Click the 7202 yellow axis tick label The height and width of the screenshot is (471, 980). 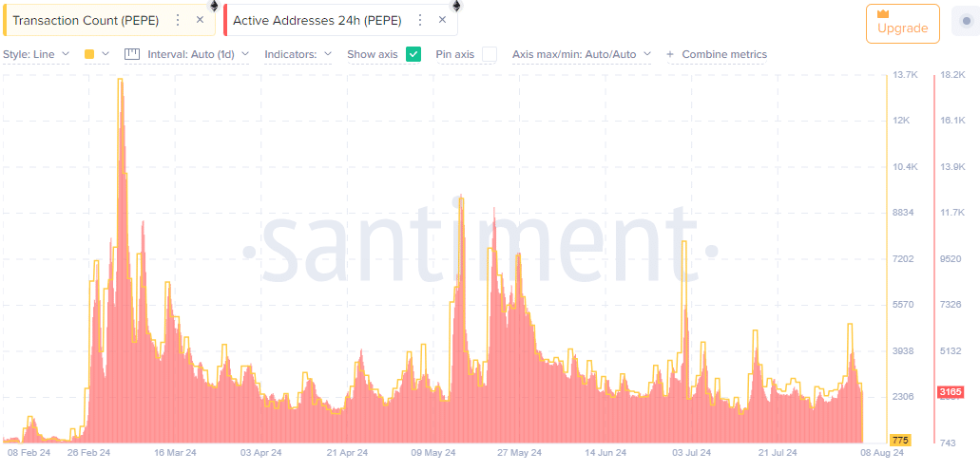click(904, 258)
